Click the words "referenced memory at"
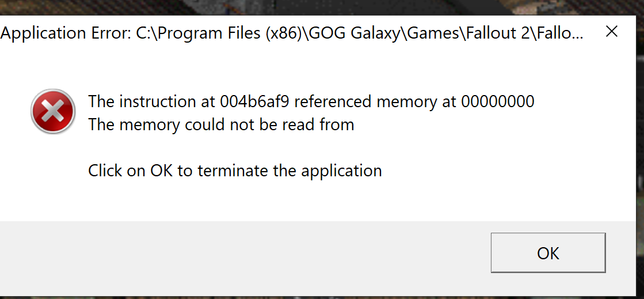 point(376,102)
